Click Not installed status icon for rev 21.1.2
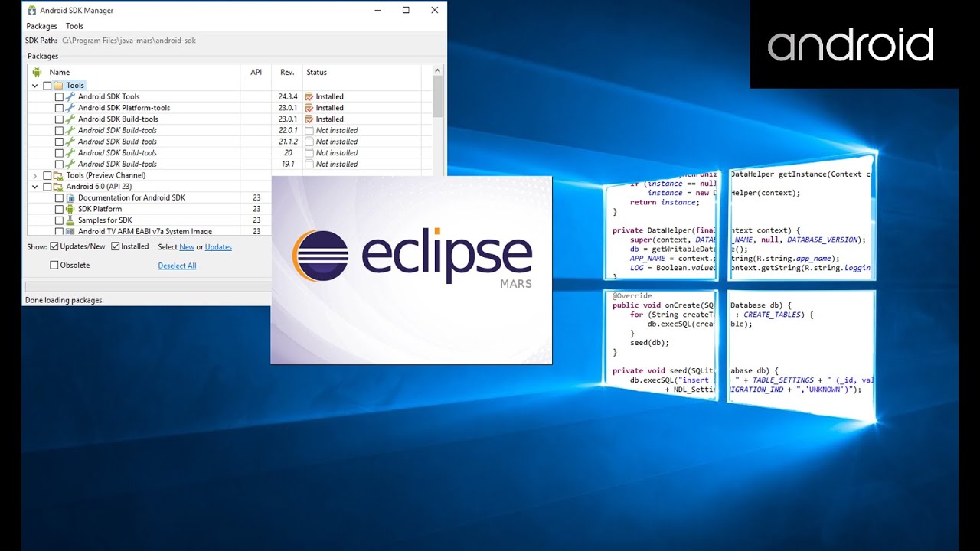This screenshot has width=980, height=551. [309, 142]
